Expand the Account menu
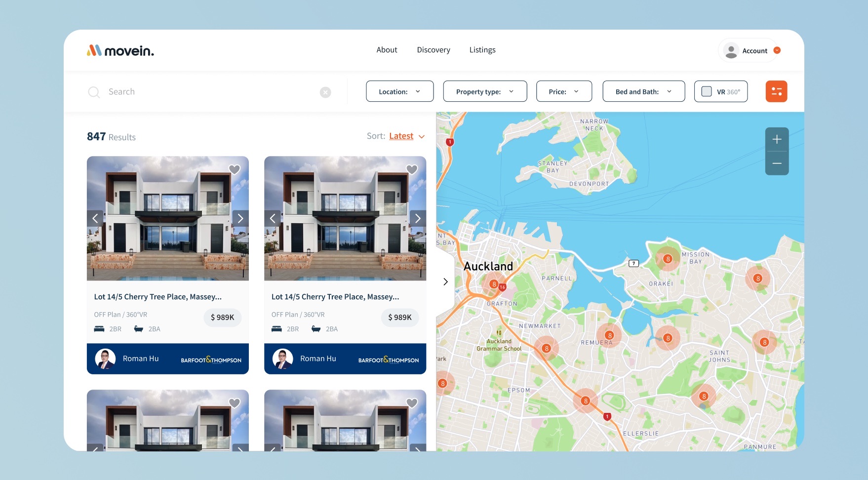This screenshot has width=868, height=480. point(777,50)
